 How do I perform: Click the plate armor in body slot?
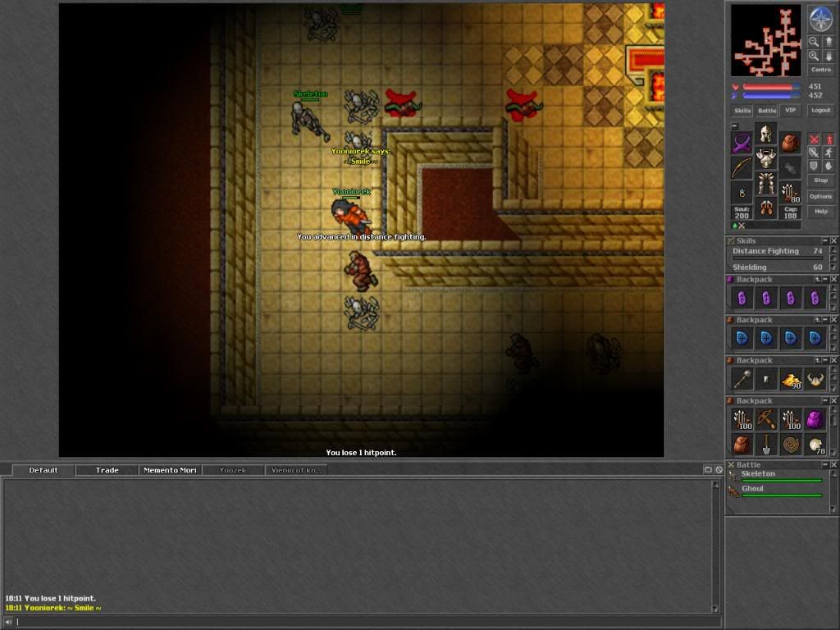[x=766, y=158]
